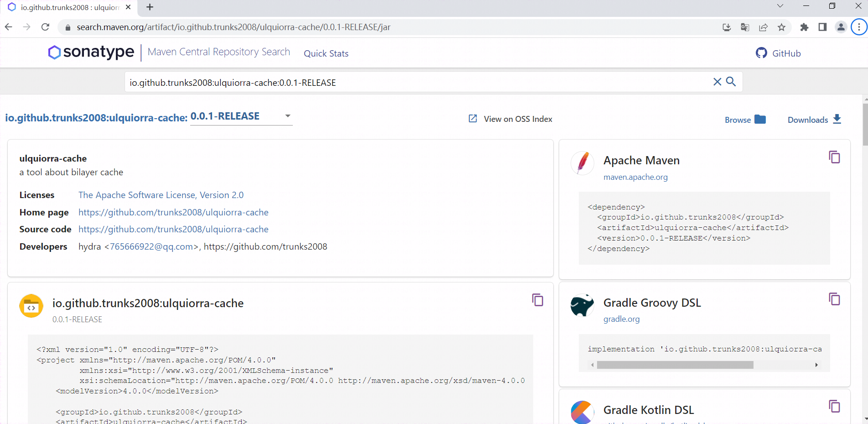
Task: Open The Apache Software License link
Action: [x=161, y=195]
